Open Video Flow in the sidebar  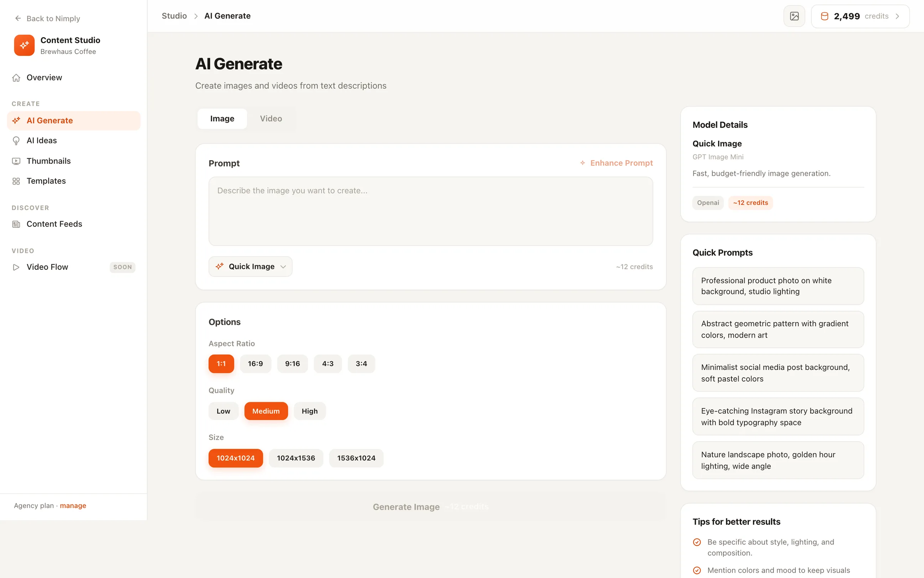click(x=74, y=267)
